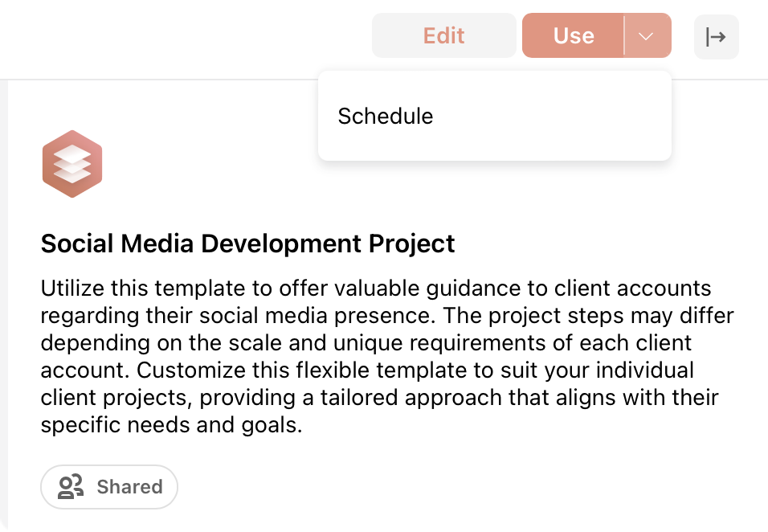Click the Social Media Development Project title
Image resolution: width=768 pixels, height=532 pixels.
click(x=248, y=243)
